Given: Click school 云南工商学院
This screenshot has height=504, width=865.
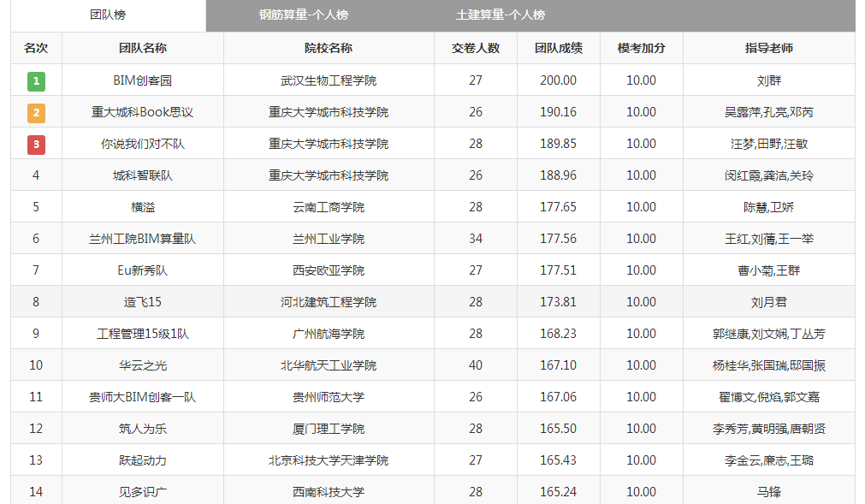Looking at the screenshot, I should click(329, 207).
